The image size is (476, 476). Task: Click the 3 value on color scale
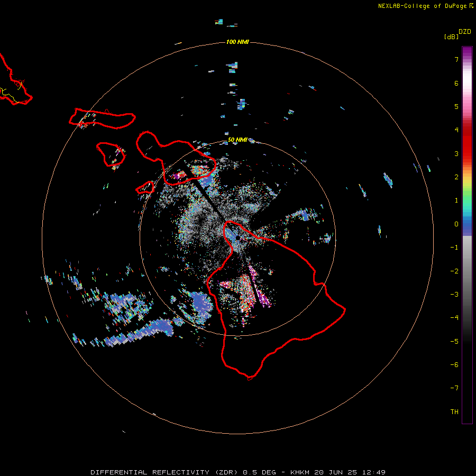(x=456, y=153)
